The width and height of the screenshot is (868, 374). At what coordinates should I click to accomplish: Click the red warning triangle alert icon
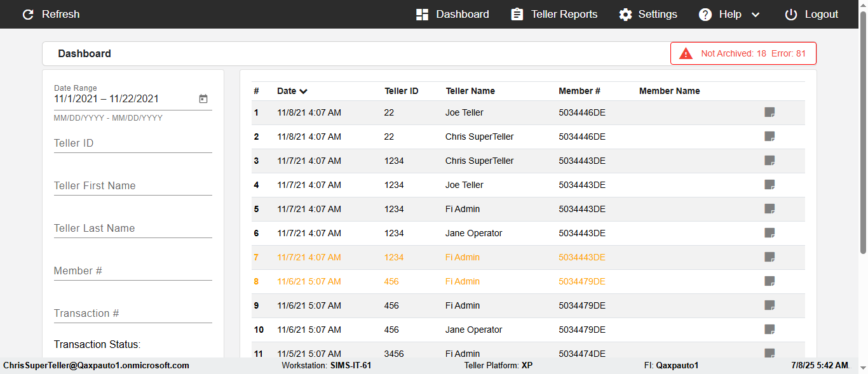point(686,53)
